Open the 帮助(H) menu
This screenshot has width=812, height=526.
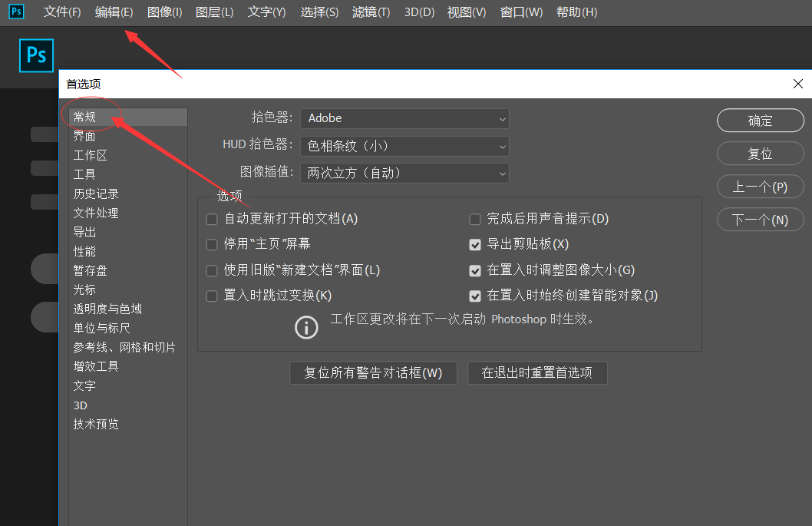click(x=577, y=12)
